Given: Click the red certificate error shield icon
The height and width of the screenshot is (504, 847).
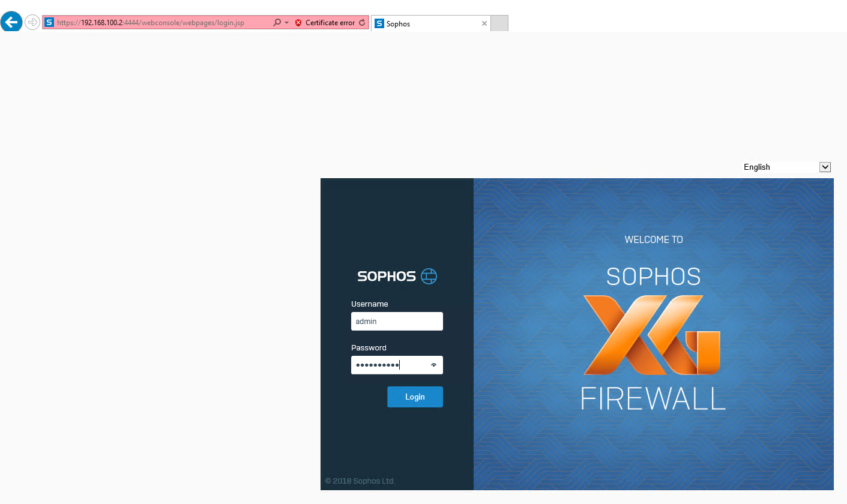Looking at the screenshot, I should click(298, 23).
